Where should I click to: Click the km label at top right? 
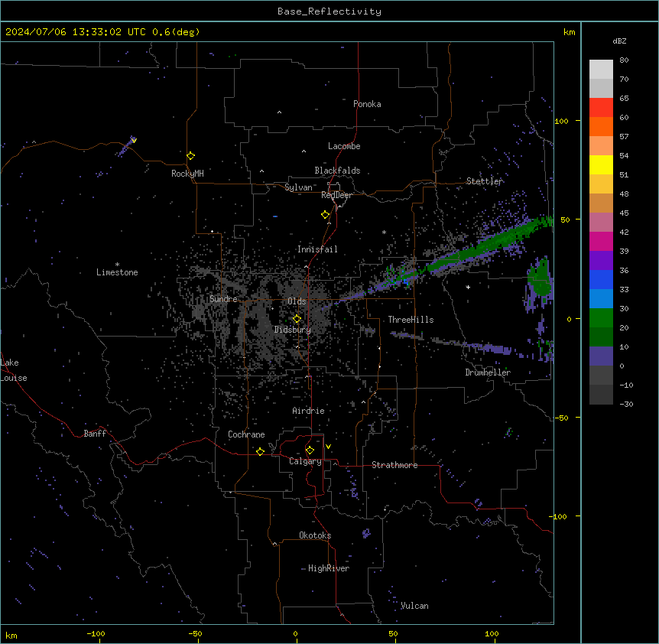coord(569,32)
